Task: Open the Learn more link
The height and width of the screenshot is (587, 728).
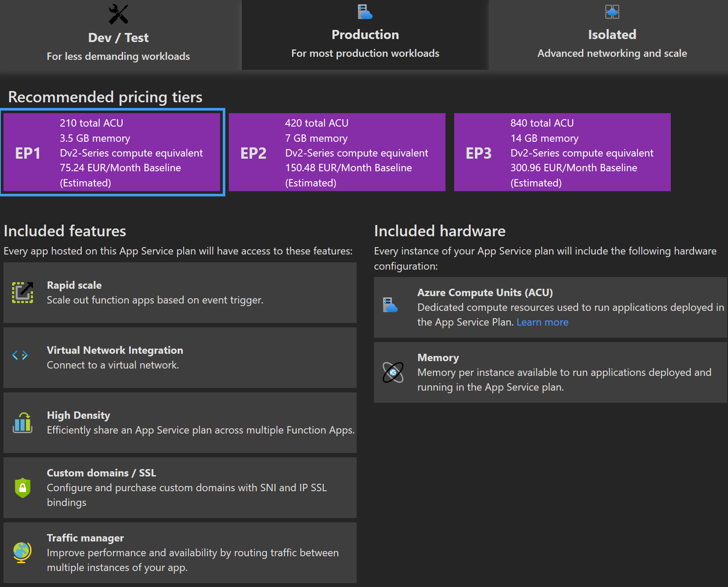Action: pos(543,322)
